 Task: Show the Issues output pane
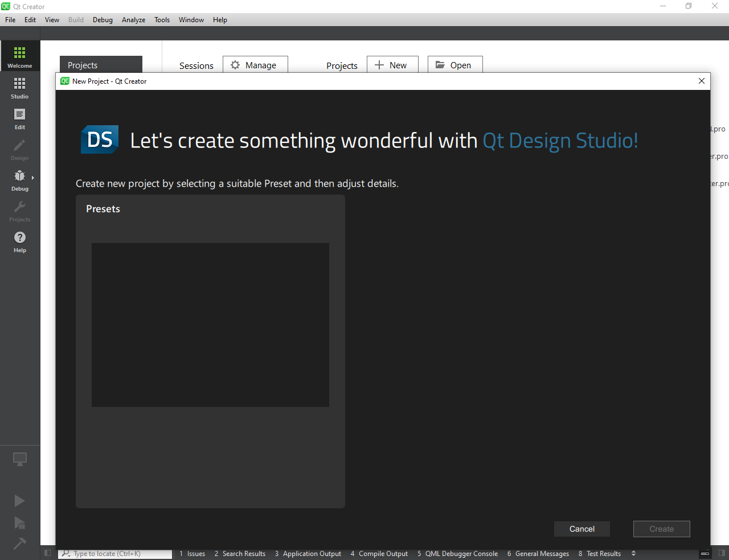coord(193,554)
